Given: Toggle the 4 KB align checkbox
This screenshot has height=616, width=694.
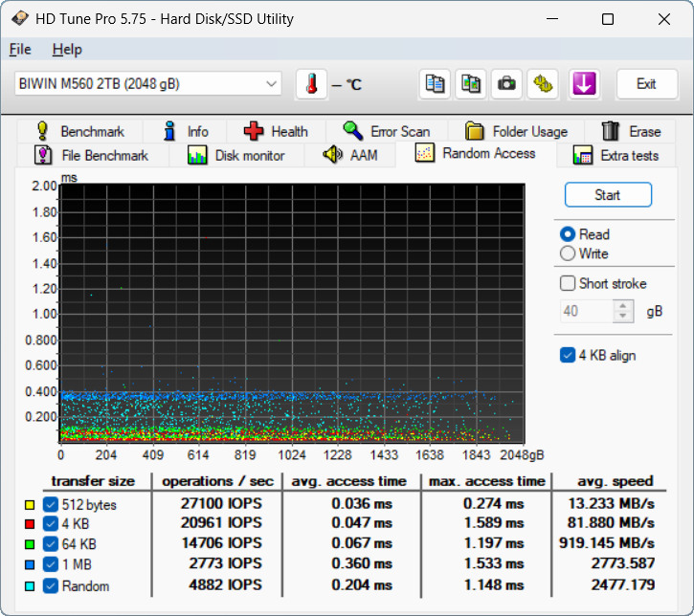Looking at the screenshot, I should coord(568,355).
